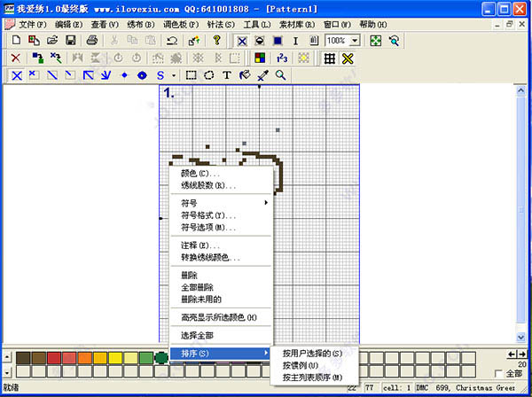Select the magnifier zoom tool
Image resolution: width=532 pixels, height=397 pixels.
click(x=280, y=75)
